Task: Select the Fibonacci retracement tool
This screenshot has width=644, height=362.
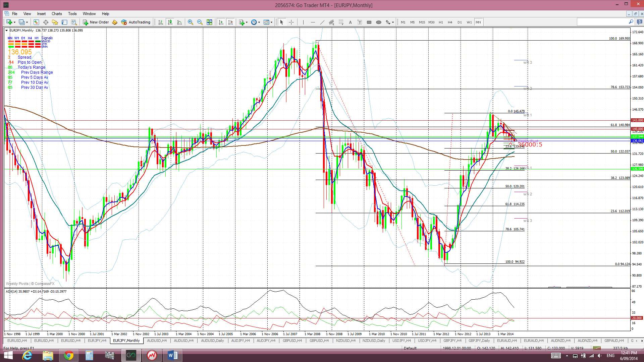Action: (341, 22)
